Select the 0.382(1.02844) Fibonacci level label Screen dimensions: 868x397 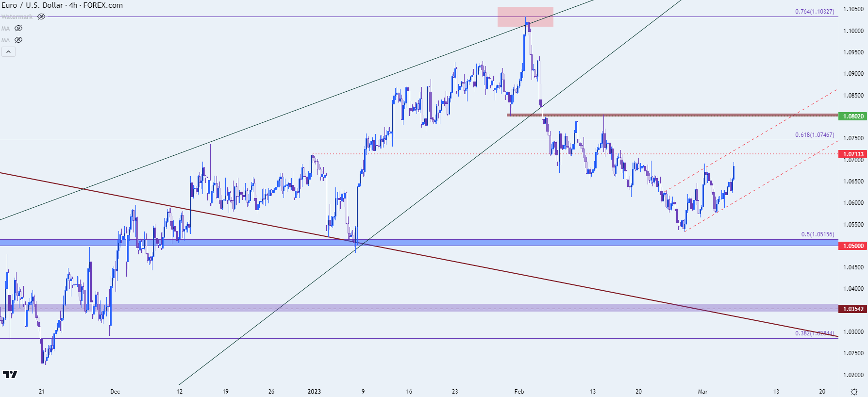click(815, 333)
